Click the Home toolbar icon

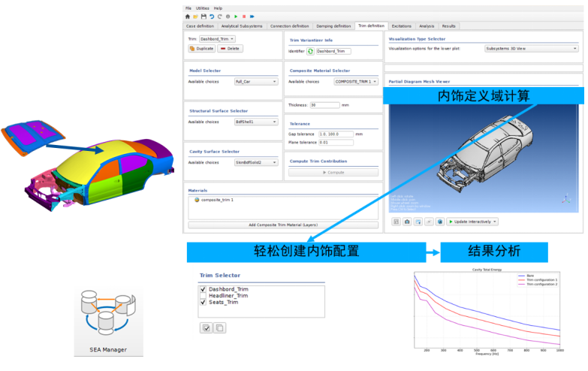tap(188, 17)
